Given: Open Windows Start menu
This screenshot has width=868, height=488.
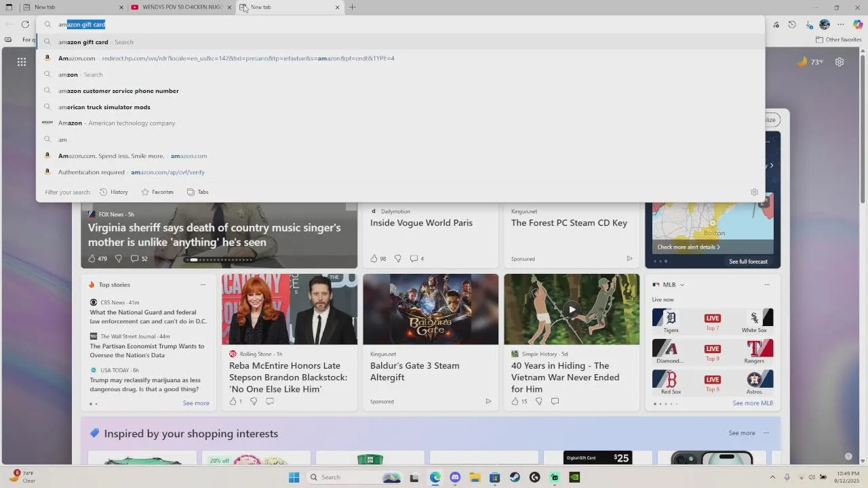Looking at the screenshot, I should coord(294,477).
